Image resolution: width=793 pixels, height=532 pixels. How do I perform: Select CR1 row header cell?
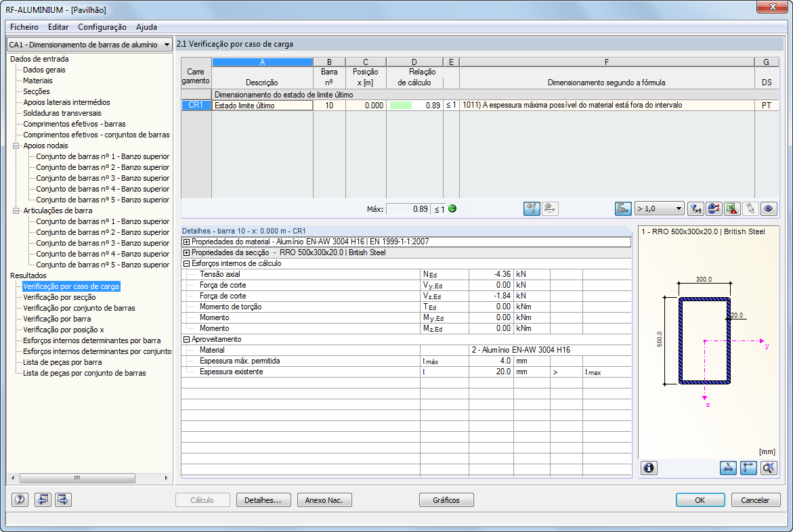click(x=196, y=105)
